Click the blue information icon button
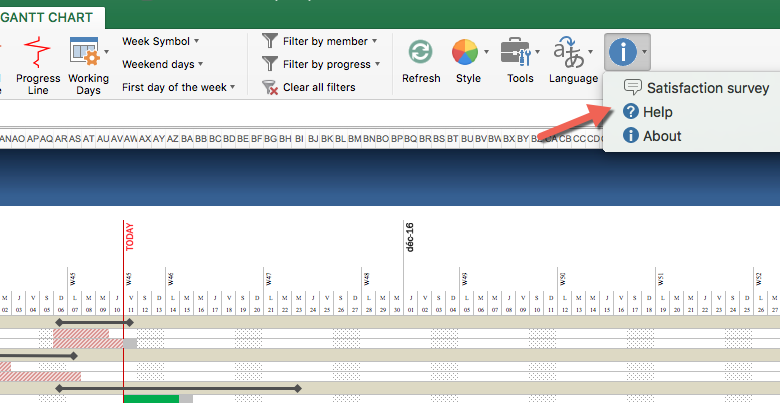 pos(622,50)
